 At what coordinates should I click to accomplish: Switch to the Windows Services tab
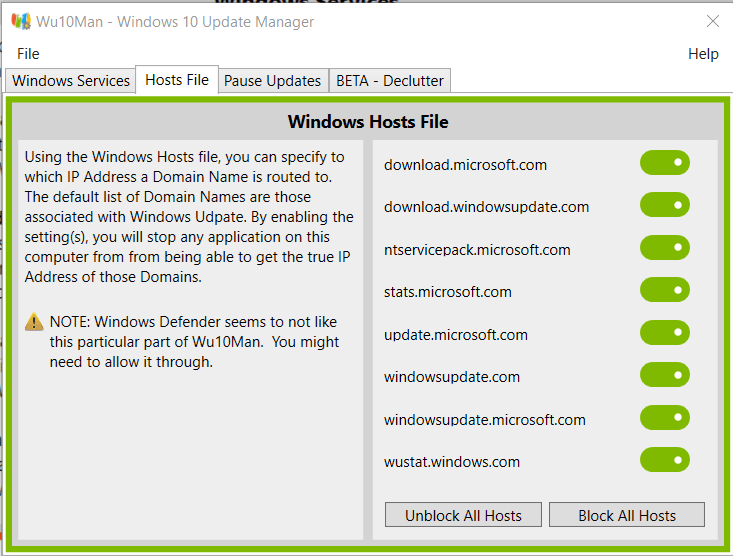pos(71,80)
